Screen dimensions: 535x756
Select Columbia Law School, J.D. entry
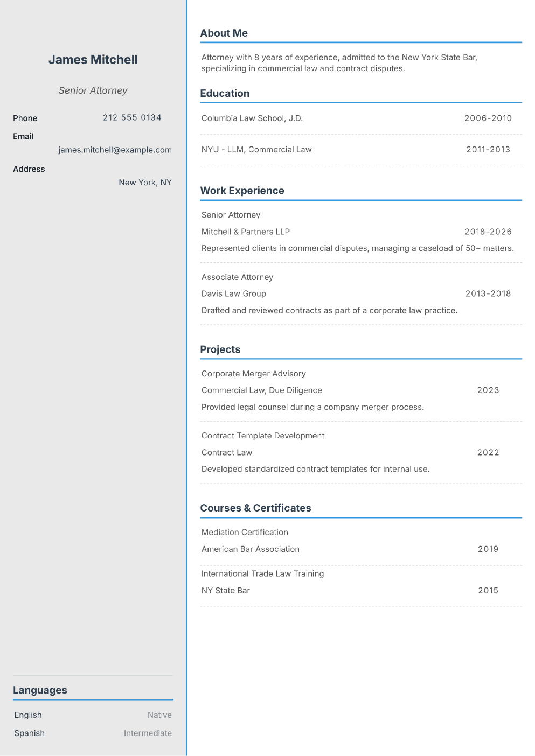point(252,118)
